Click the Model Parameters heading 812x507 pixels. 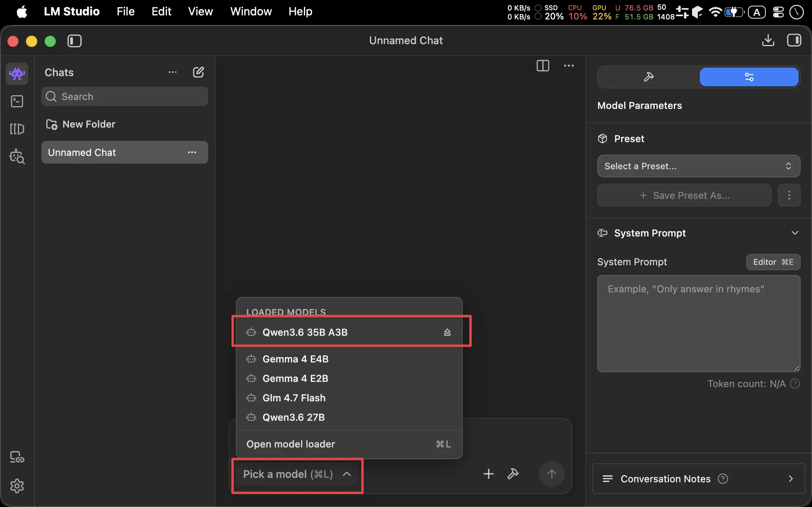click(x=639, y=106)
